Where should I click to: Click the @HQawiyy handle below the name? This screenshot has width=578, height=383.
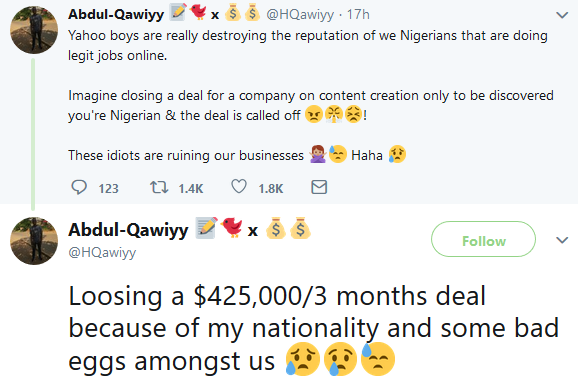[102, 253]
